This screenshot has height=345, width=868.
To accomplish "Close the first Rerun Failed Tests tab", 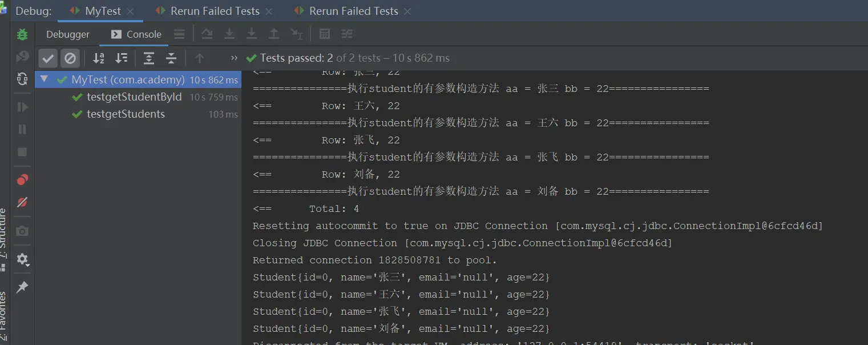I will click(269, 11).
